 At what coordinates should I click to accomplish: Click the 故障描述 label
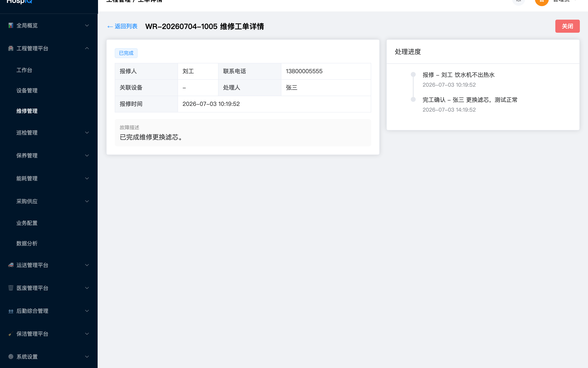pos(129,128)
